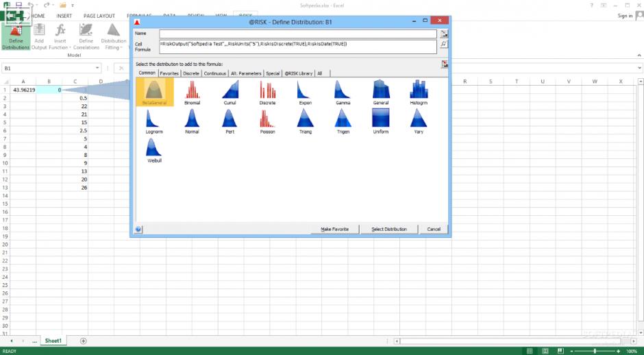Viewport: 644px width, 355px height.
Task: Expand the formula bar dropdown arrow
Action: (x=639, y=69)
